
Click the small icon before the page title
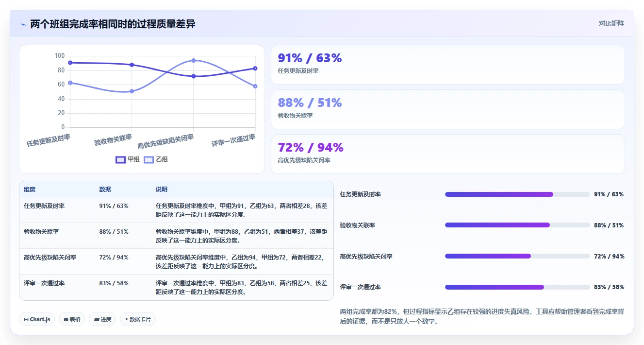point(23,24)
